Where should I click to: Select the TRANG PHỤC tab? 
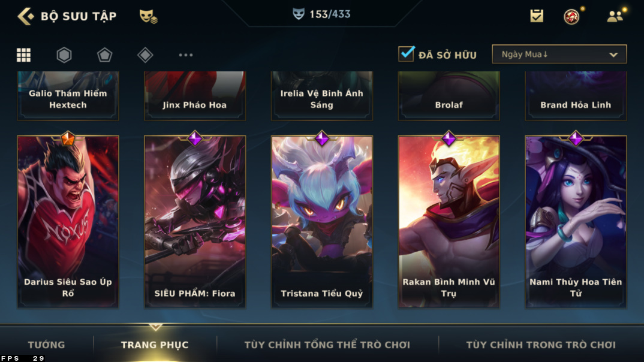point(155,345)
